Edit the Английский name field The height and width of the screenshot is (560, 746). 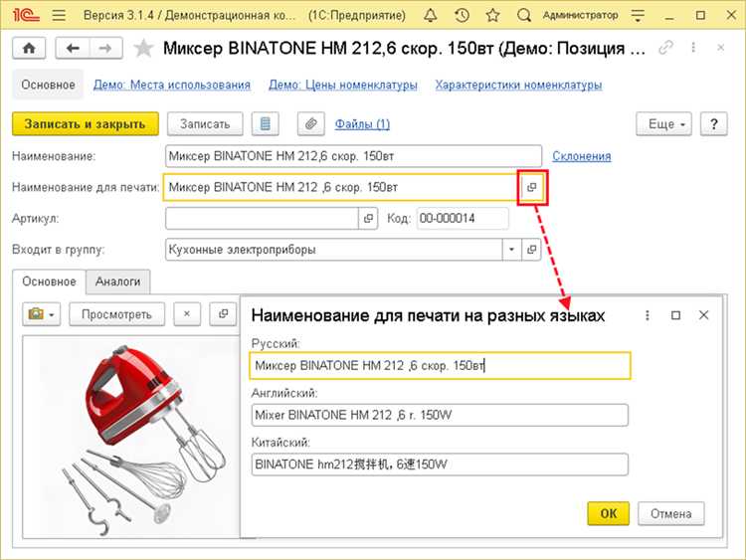pos(440,416)
